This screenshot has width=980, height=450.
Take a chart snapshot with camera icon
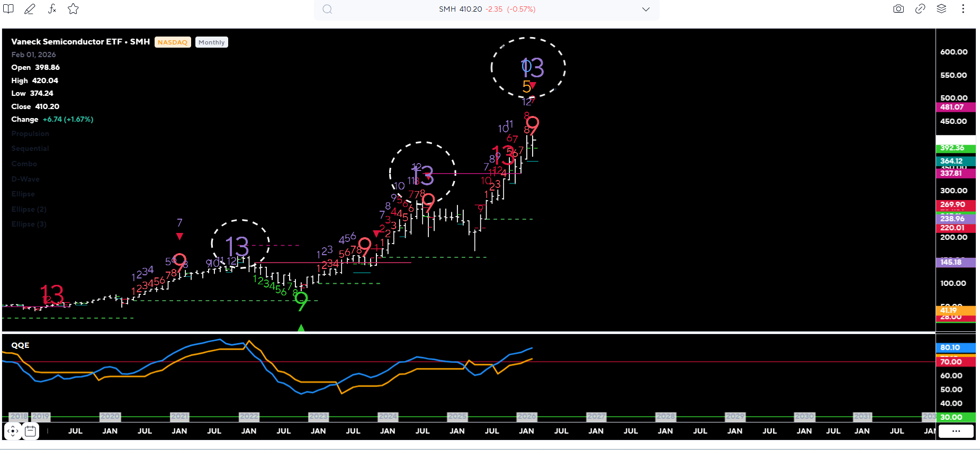pyautogui.click(x=898, y=9)
